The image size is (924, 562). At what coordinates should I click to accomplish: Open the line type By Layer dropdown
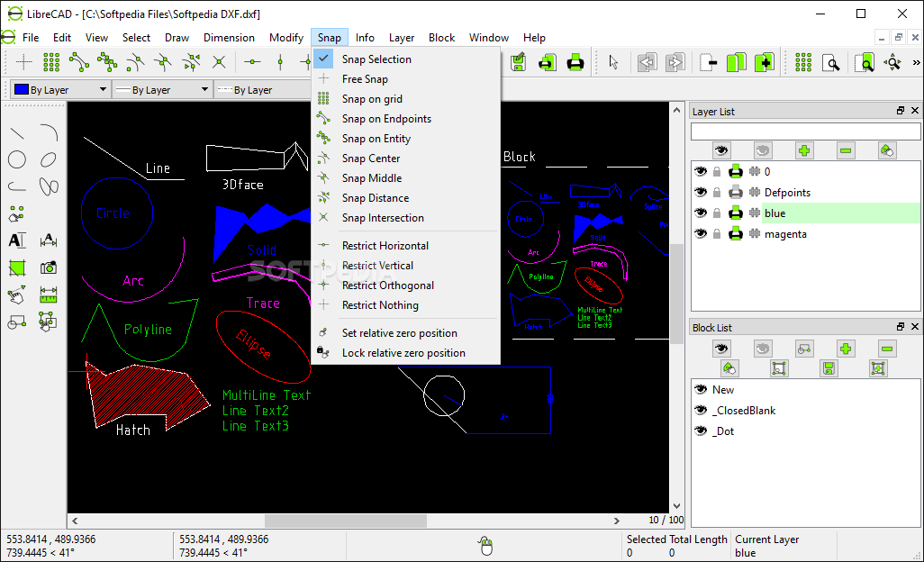click(262, 89)
